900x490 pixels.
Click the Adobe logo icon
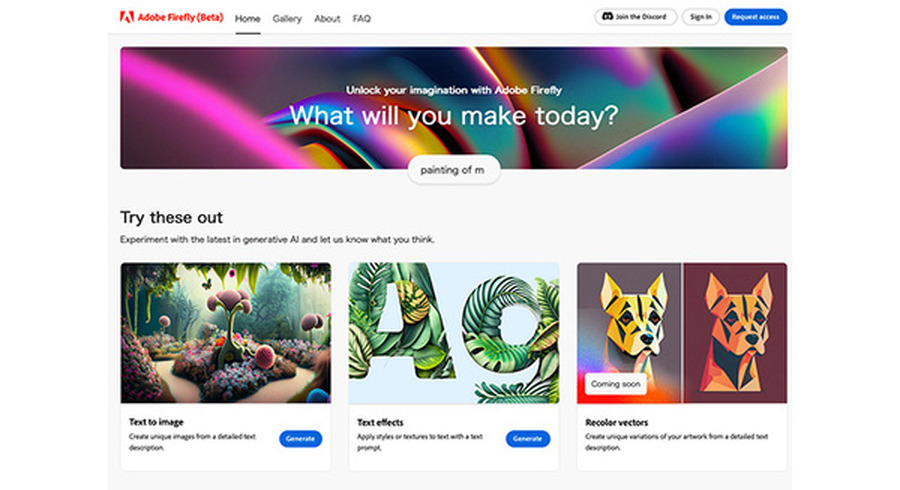pyautogui.click(x=126, y=17)
